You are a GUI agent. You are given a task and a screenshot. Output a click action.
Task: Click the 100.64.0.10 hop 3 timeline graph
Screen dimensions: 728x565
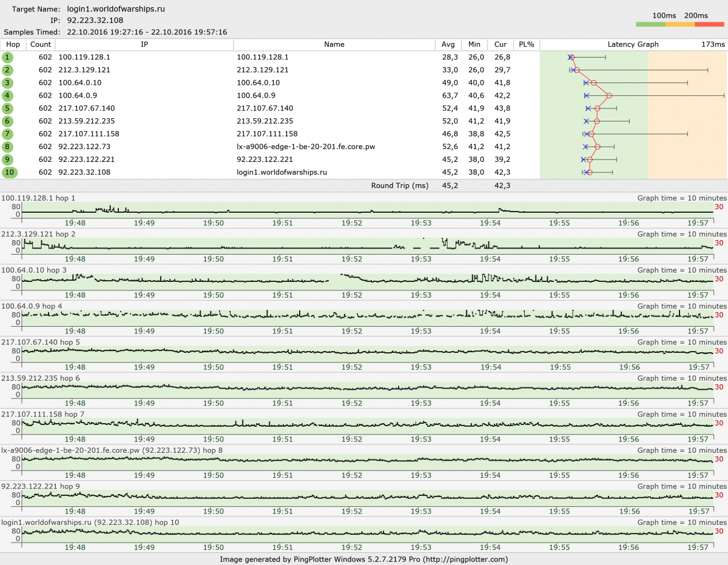[368, 282]
